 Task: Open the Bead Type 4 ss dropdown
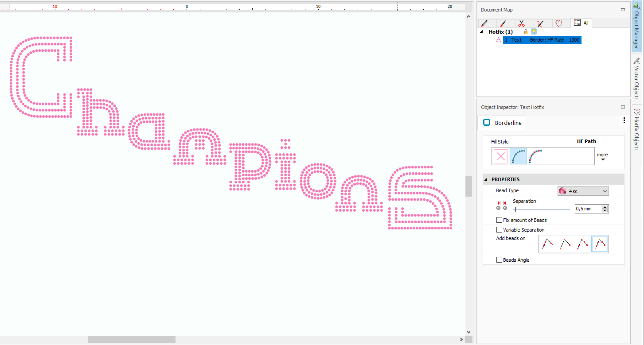[583, 191]
